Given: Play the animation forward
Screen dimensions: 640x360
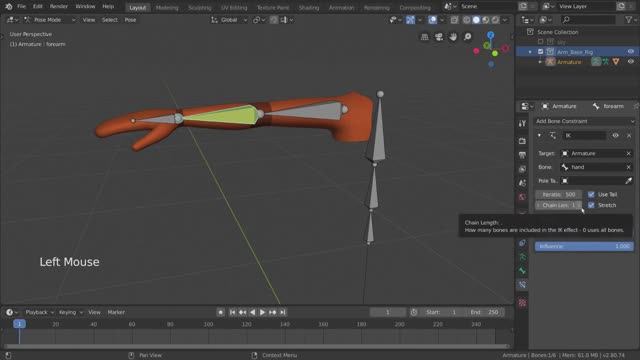Looking at the screenshot, I should tap(262, 312).
